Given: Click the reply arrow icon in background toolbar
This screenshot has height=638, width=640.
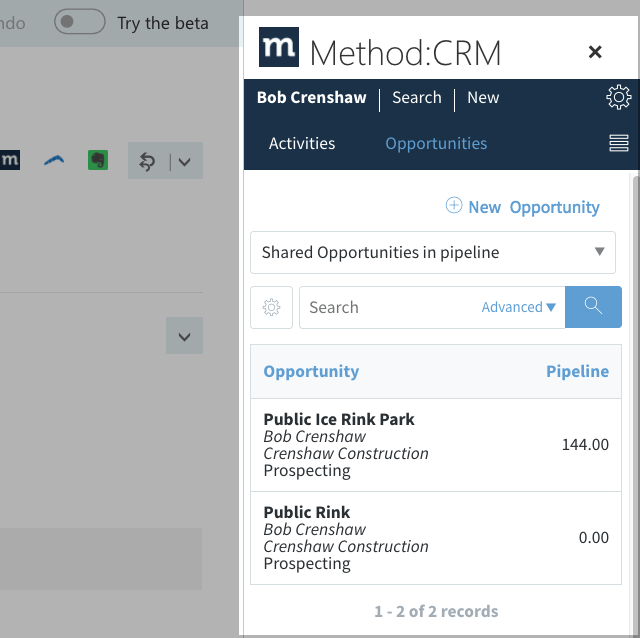Looking at the screenshot, I should coord(147,162).
